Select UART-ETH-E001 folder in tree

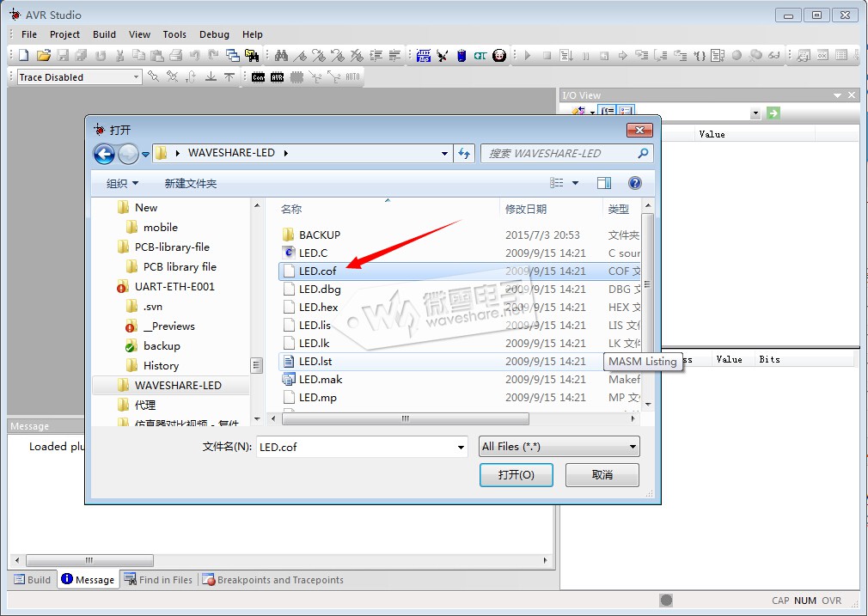coord(174,287)
